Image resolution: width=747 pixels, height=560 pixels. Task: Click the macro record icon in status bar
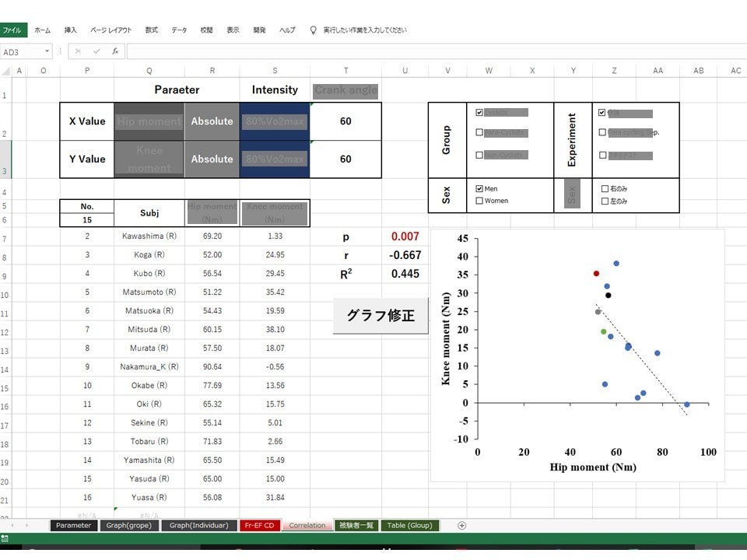click(x=5, y=538)
